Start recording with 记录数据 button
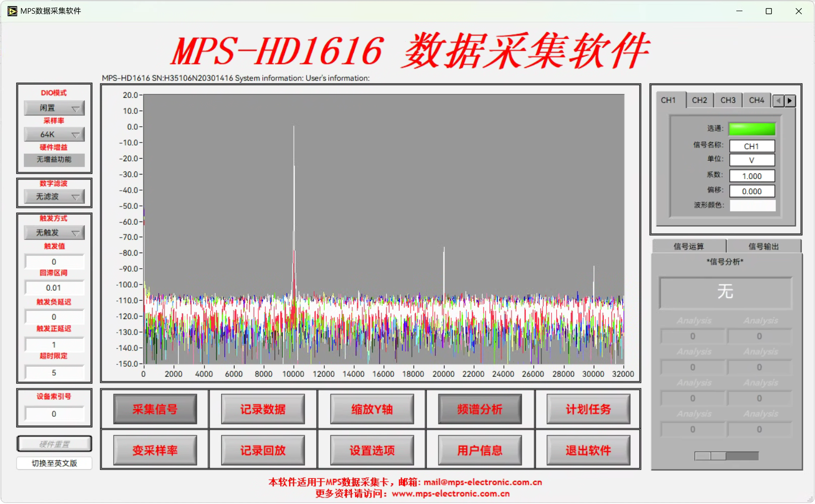The width and height of the screenshot is (815, 504). [x=263, y=409]
